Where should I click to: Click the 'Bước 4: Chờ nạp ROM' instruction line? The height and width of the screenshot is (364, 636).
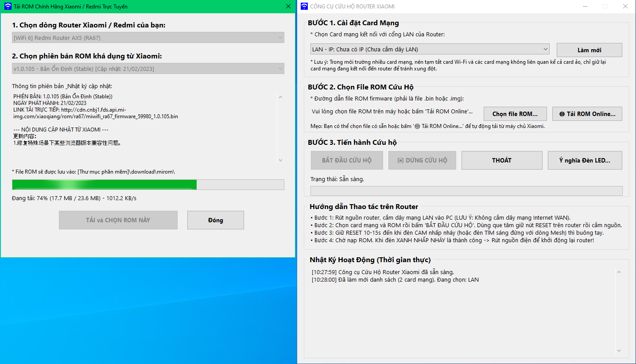click(452, 240)
